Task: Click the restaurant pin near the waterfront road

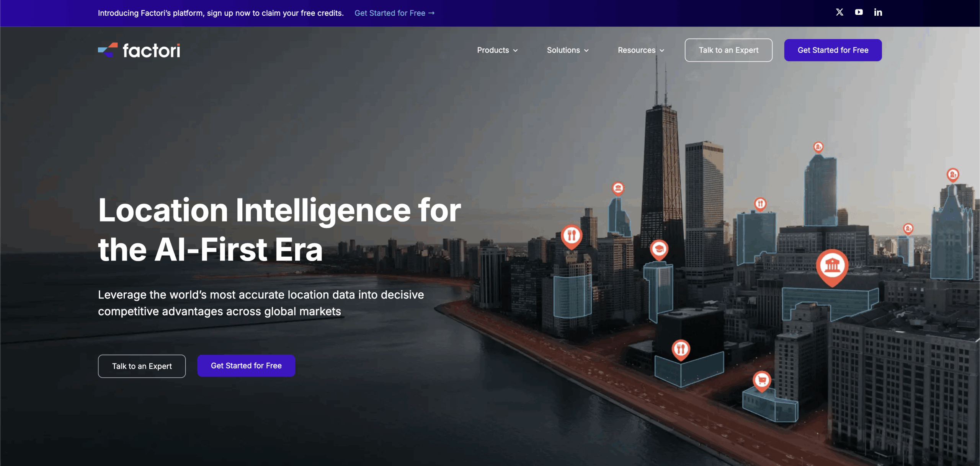Action: [x=681, y=349]
